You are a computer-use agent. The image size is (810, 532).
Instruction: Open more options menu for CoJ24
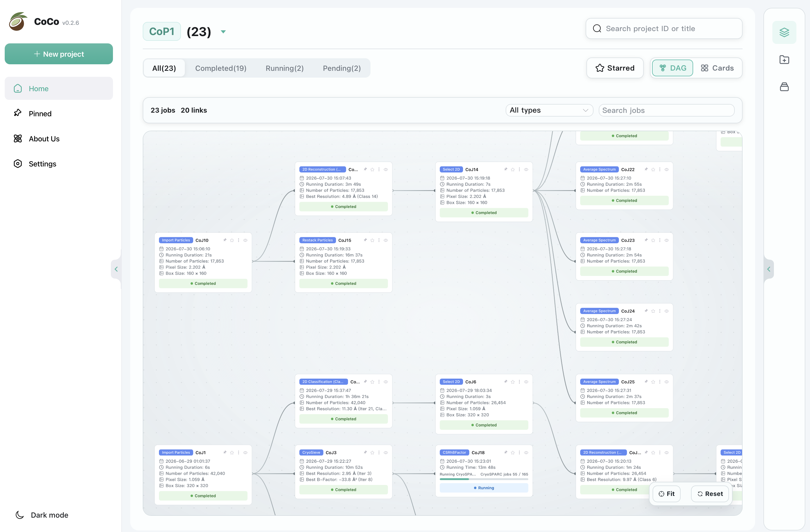tap(660, 311)
